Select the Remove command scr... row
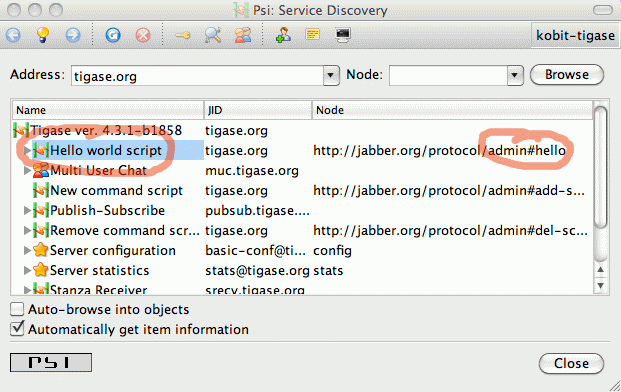The image size is (621, 392). point(303,230)
